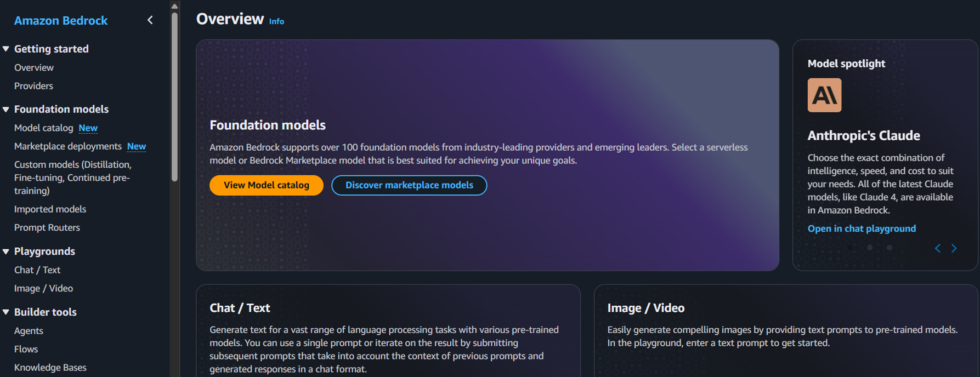Collapse the Foundation models section

tap(6, 109)
